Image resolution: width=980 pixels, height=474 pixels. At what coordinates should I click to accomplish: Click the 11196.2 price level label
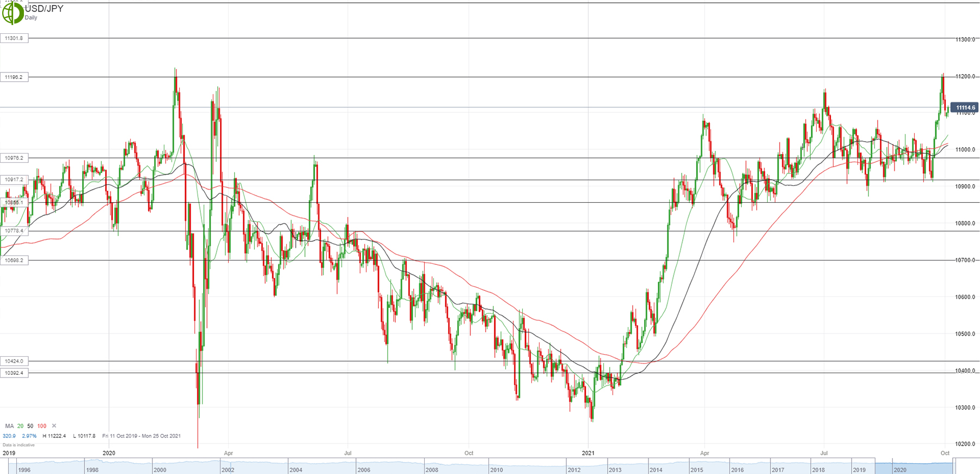click(x=14, y=77)
